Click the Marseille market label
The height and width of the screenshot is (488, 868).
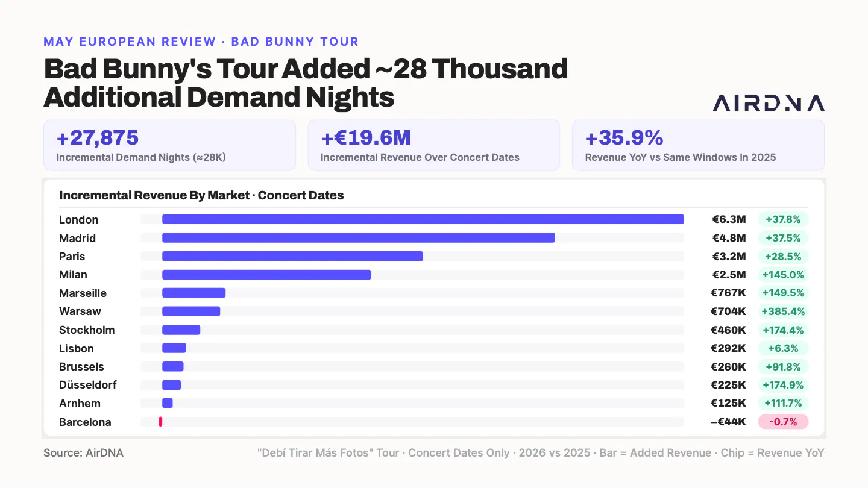(x=83, y=293)
